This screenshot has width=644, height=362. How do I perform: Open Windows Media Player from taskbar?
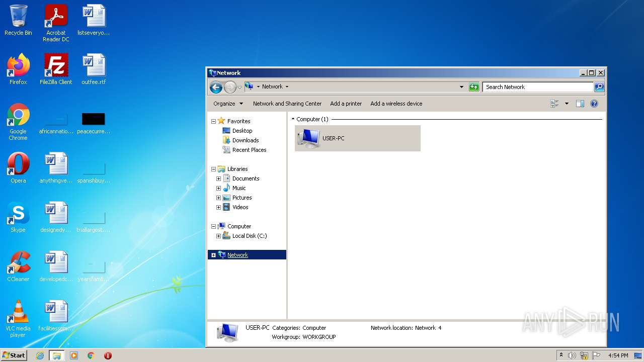click(74, 355)
